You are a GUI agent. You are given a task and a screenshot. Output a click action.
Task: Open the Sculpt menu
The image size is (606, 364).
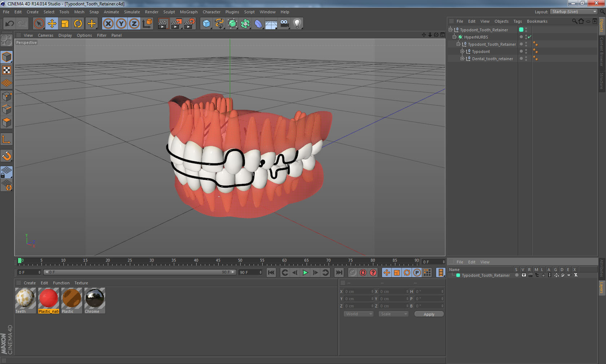click(169, 12)
